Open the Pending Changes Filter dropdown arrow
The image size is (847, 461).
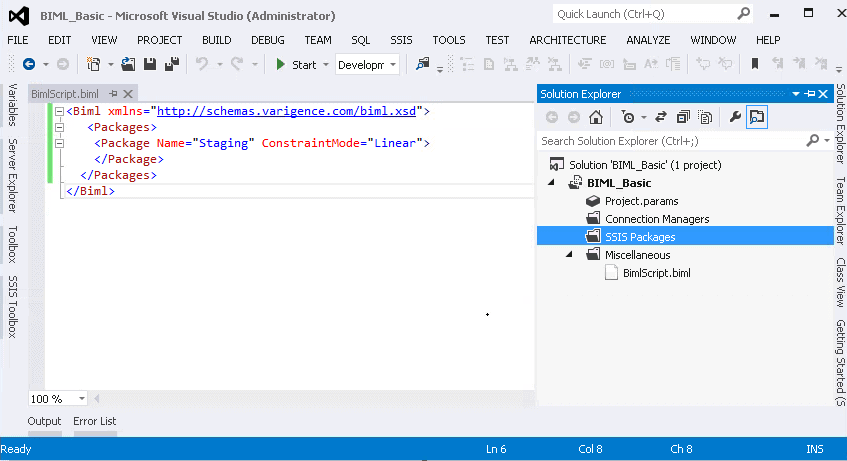[x=643, y=117]
